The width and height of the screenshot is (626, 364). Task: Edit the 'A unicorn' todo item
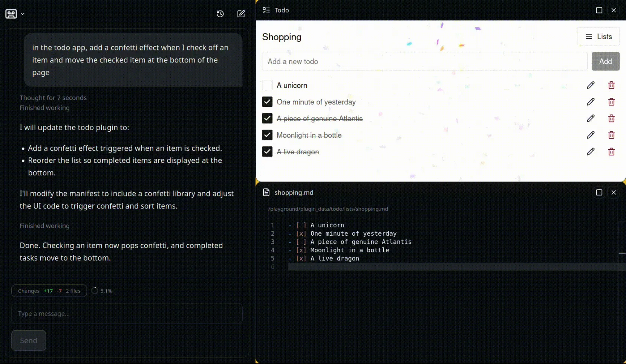pos(591,85)
